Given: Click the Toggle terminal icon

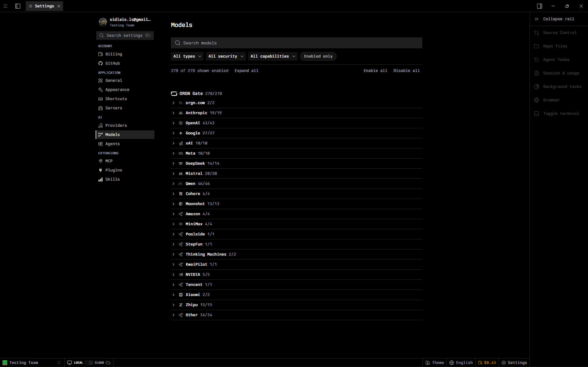Looking at the screenshot, I should click(x=537, y=114).
